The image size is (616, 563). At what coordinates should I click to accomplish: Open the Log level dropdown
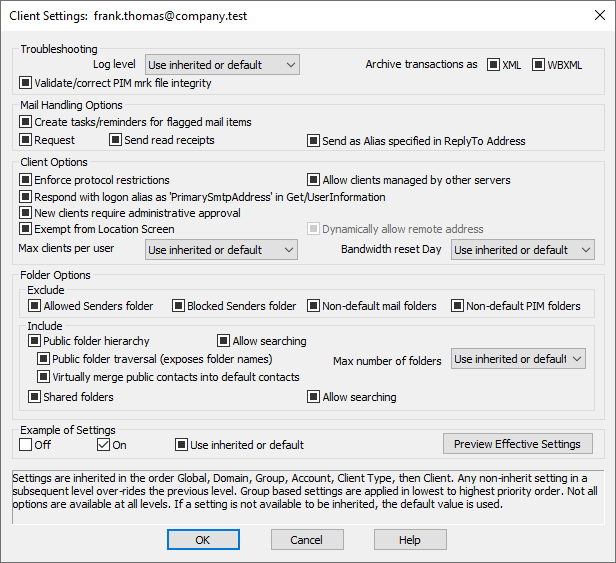pyautogui.click(x=222, y=64)
